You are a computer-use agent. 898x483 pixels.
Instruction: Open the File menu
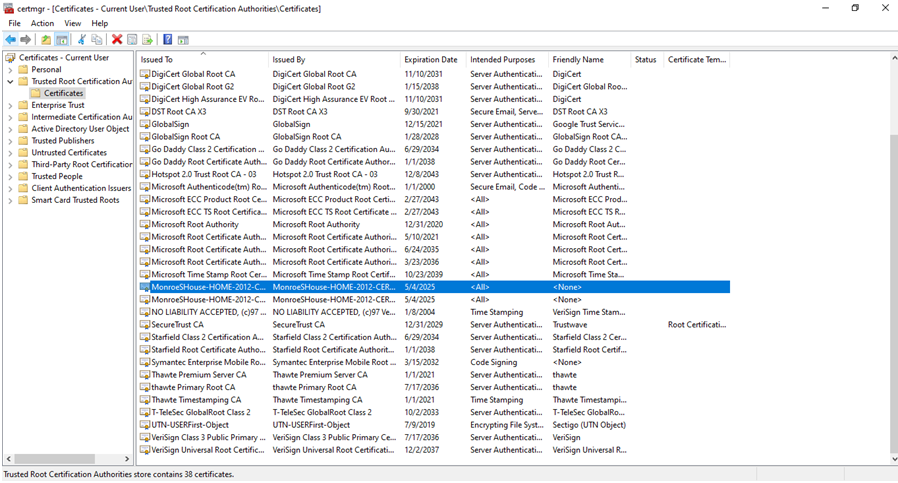pos(14,23)
